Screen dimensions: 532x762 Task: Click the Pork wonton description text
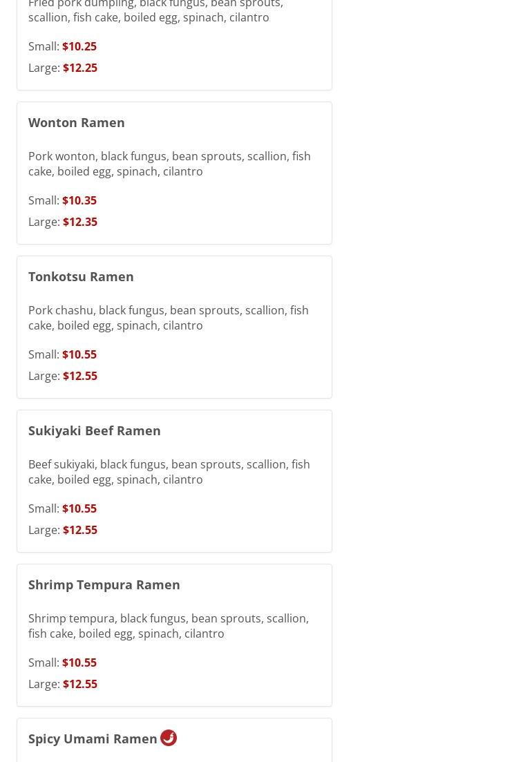click(169, 164)
